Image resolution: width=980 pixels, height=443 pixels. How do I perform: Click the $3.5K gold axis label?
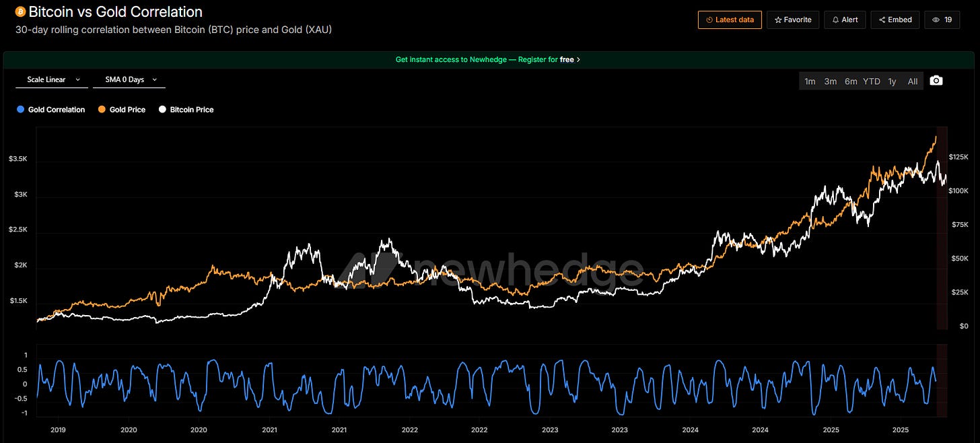click(18, 159)
